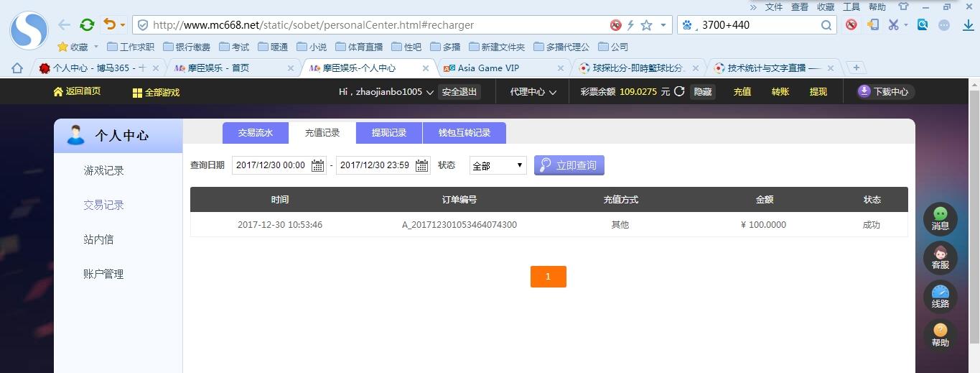
Task: Click the 转账 transfer link
Action: click(x=780, y=92)
